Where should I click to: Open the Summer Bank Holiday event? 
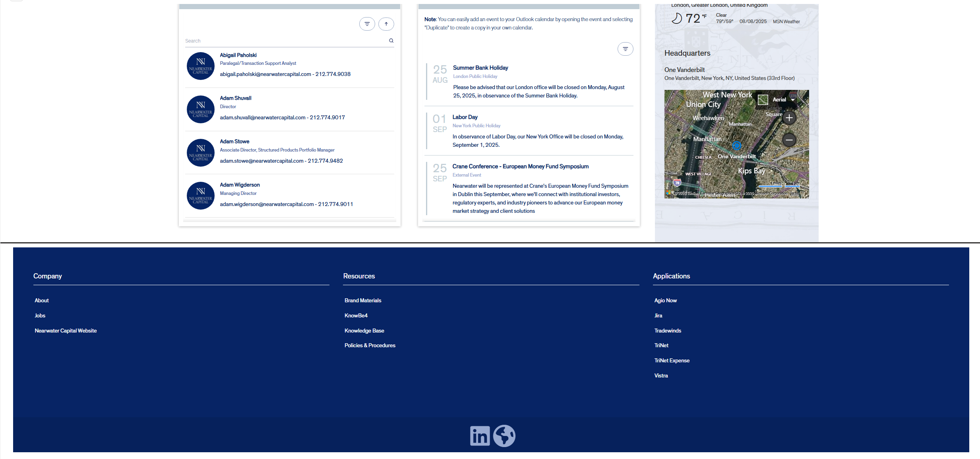(x=480, y=68)
